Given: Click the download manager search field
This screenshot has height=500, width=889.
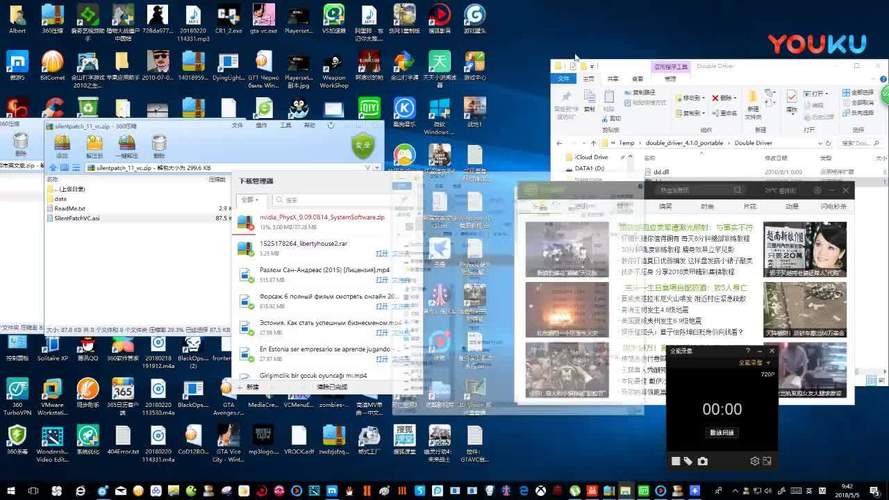Looking at the screenshot, I should (332, 200).
